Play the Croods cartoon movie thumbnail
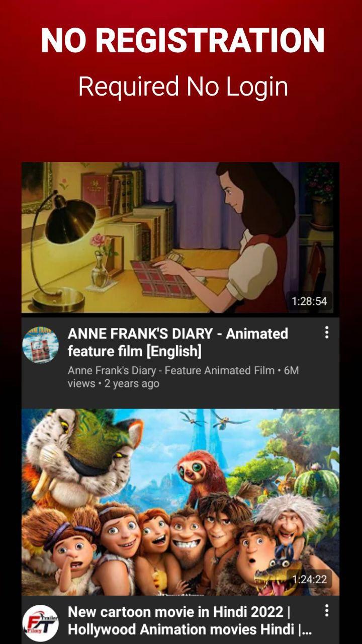The height and width of the screenshot is (644, 362). coord(180,502)
